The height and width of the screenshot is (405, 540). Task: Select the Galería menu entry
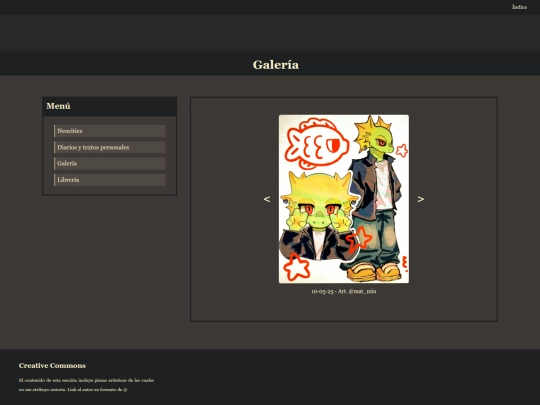point(110,164)
